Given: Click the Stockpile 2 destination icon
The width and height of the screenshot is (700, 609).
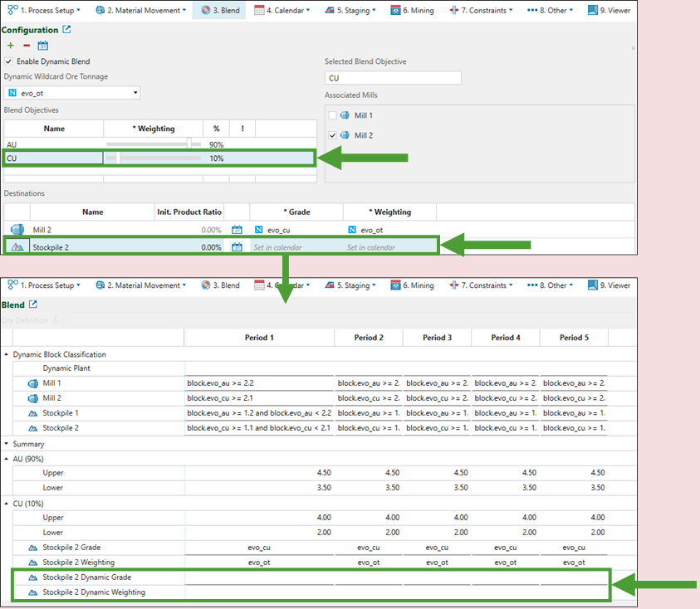Looking at the screenshot, I should point(17,247).
